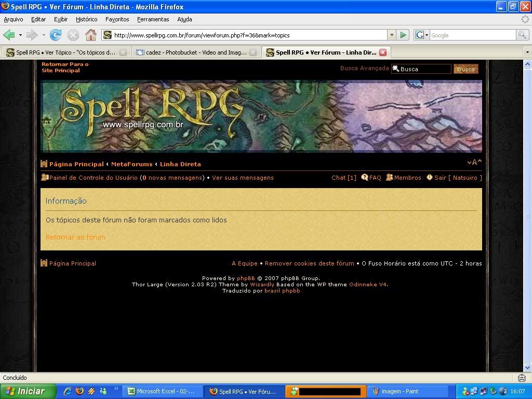Click Remover cookies deste fórum link

point(310,263)
